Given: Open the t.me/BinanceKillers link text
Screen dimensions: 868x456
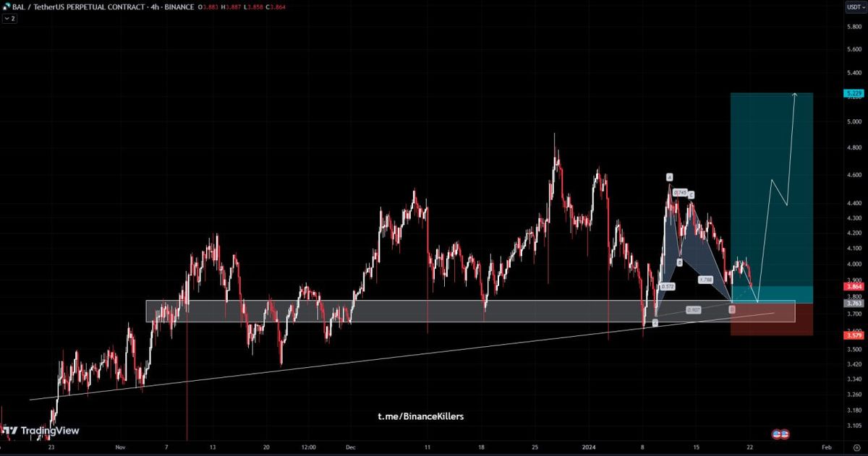Looking at the screenshot, I should click(420, 416).
